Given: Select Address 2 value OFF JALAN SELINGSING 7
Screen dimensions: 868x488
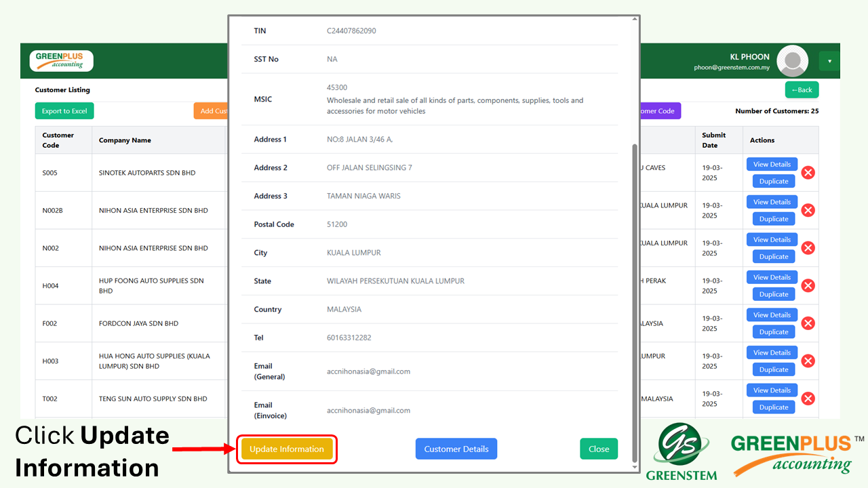Looking at the screenshot, I should pos(370,167).
